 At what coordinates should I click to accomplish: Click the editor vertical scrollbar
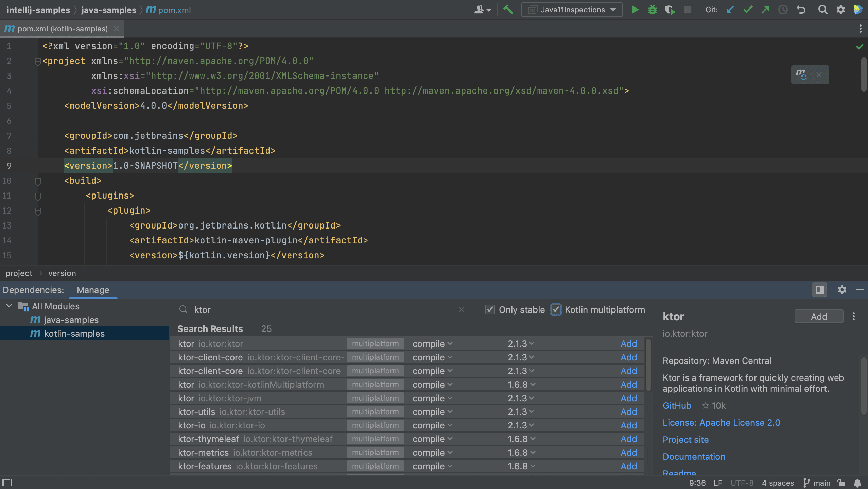click(864, 74)
